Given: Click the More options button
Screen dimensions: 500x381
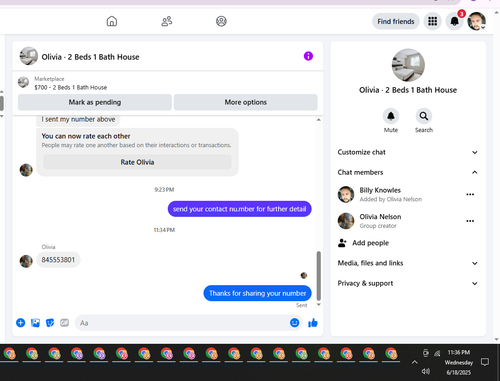Looking at the screenshot, I should [x=246, y=102].
